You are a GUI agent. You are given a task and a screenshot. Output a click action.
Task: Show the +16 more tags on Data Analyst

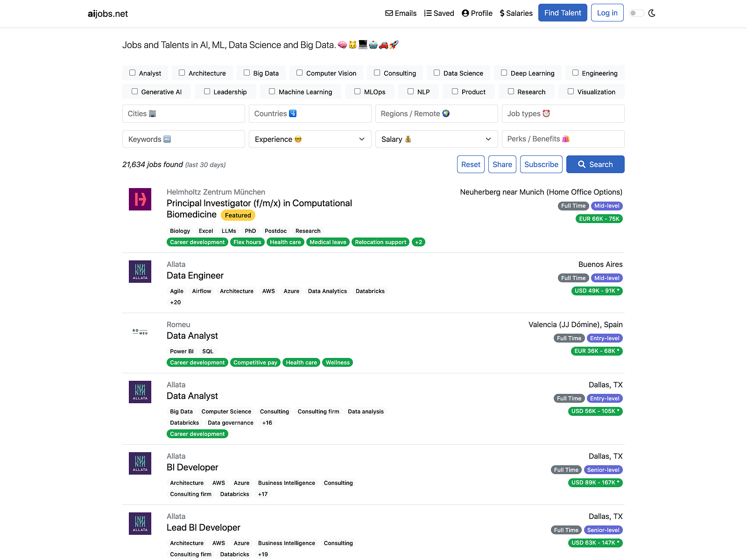(x=267, y=423)
